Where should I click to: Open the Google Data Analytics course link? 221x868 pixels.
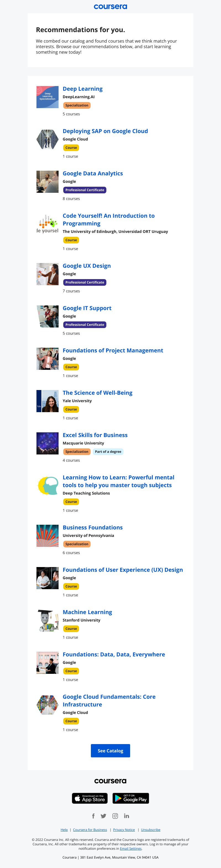tap(93, 173)
